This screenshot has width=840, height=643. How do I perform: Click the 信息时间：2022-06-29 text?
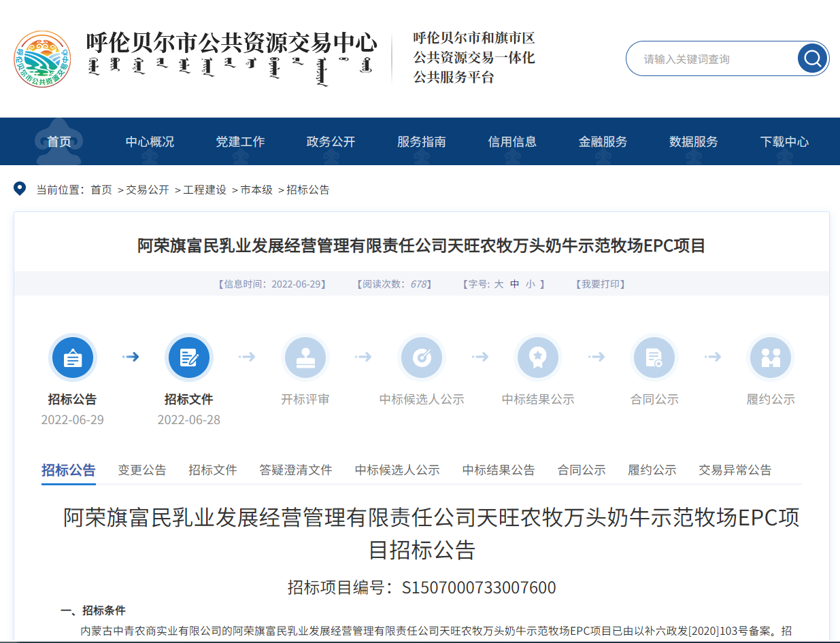(x=272, y=284)
